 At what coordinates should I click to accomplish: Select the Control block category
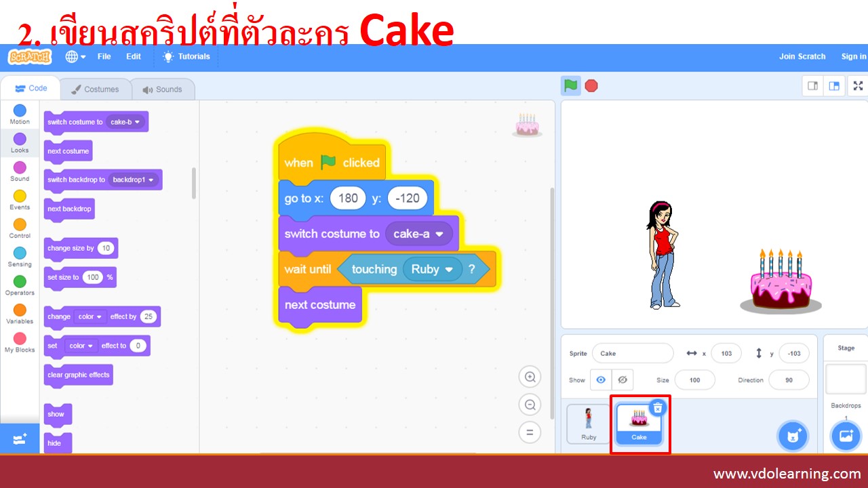pos(20,228)
